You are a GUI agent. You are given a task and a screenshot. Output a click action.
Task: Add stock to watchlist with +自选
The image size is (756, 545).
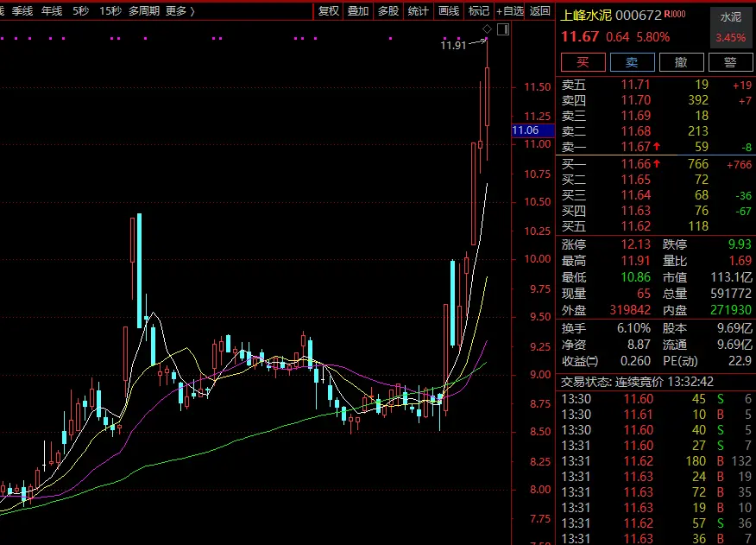509,11
